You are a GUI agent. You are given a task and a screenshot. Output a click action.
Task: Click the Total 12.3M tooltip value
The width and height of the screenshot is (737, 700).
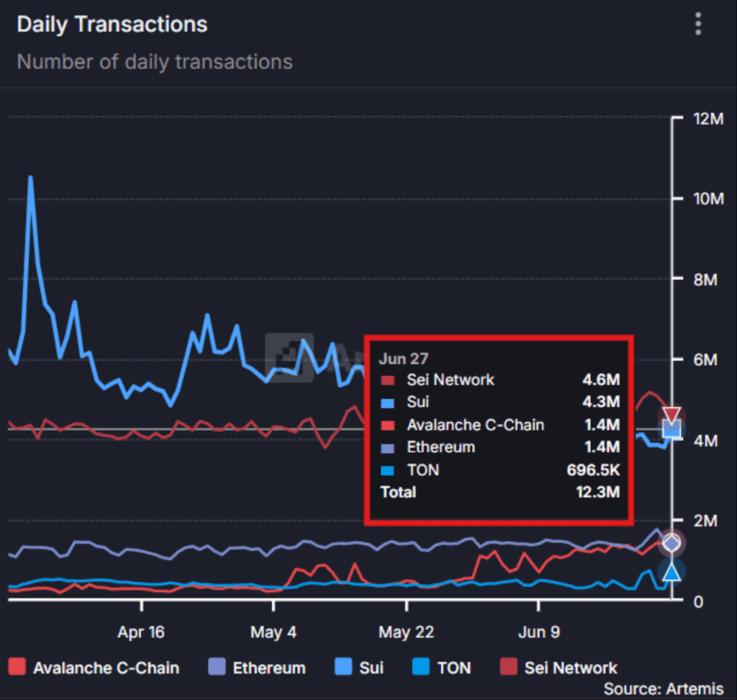pyautogui.click(x=598, y=492)
